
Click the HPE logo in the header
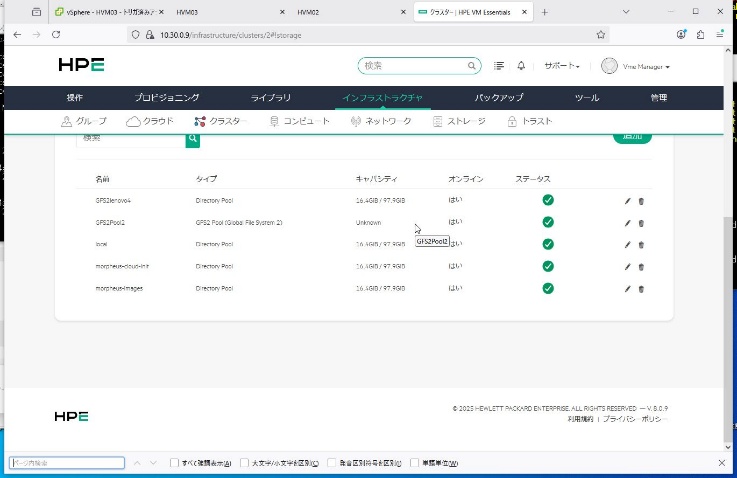coord(81,66)
